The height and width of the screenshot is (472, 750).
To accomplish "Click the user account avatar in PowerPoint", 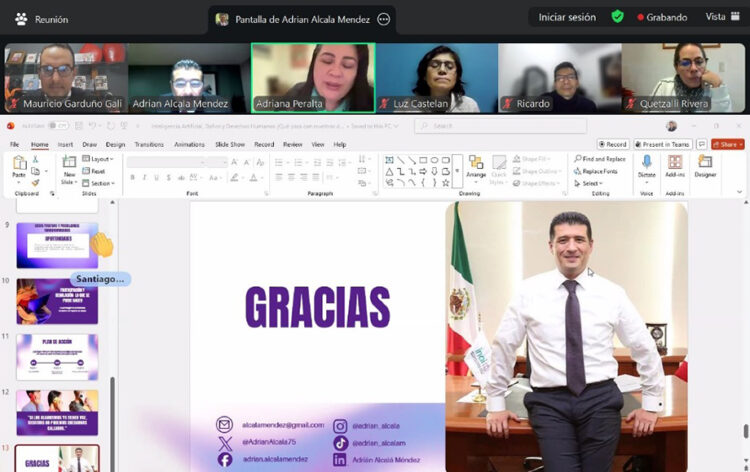I will (672, 126).
